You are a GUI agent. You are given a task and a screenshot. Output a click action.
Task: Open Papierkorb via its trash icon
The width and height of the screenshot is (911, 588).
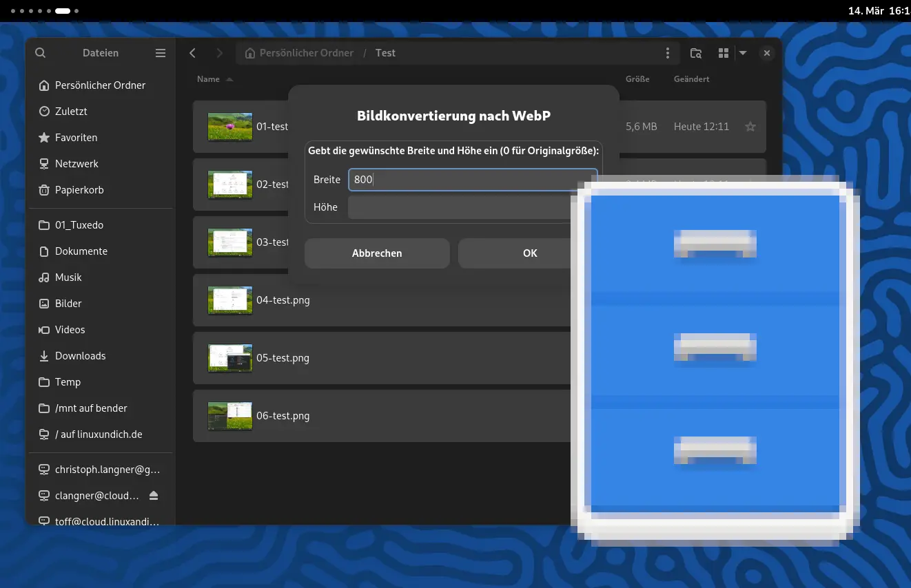click(43, 190)
